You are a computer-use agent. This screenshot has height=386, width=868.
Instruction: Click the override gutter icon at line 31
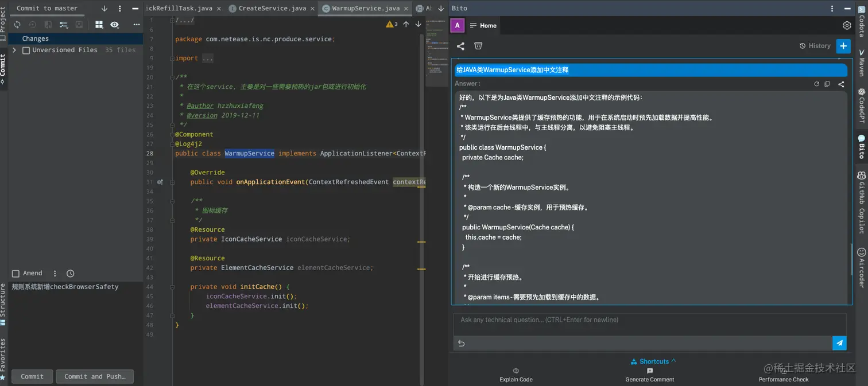click(160, 182)
